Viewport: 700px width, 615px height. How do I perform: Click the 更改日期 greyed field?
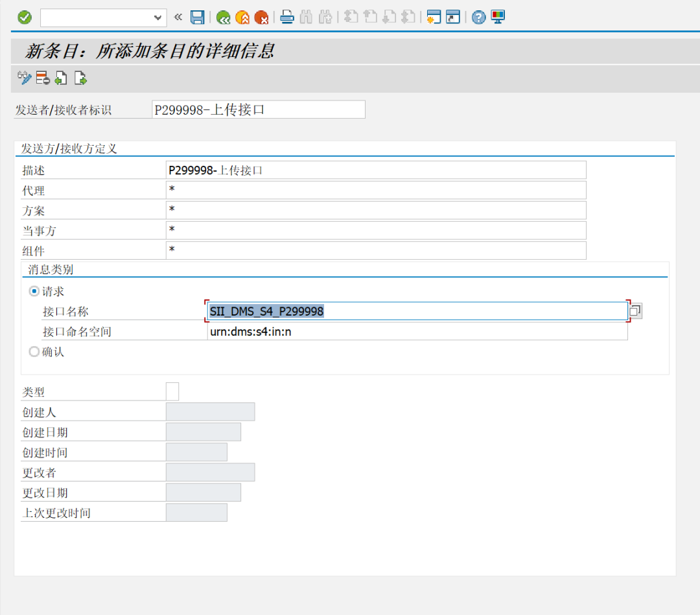coord(203,493)
